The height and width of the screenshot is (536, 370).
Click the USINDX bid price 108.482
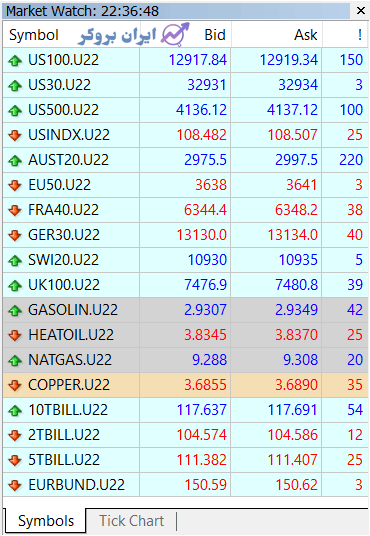coord(202,135)
